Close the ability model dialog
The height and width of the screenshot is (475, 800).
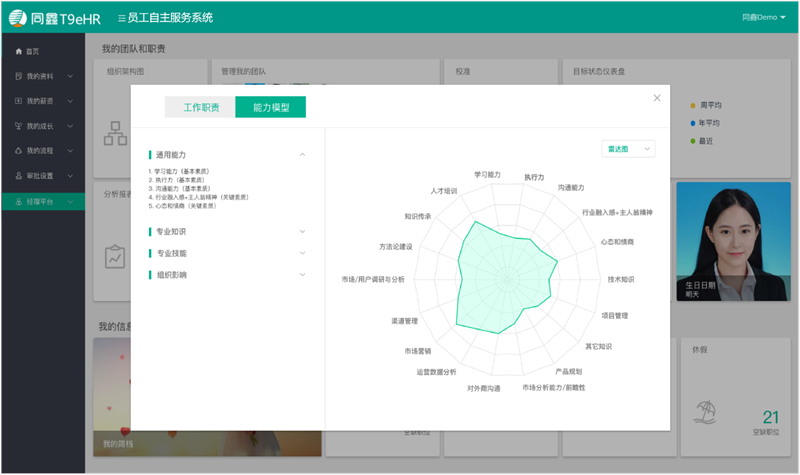657,98
